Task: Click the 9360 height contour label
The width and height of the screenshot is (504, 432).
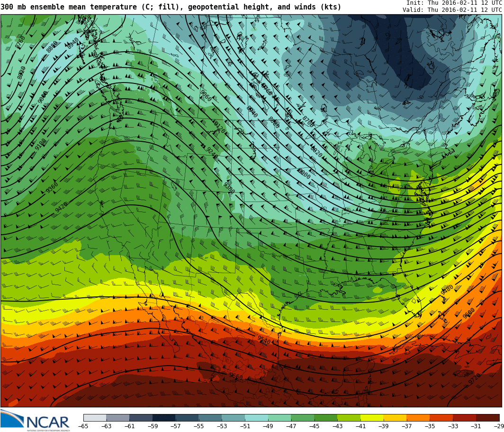Action: tap(52, 188)
